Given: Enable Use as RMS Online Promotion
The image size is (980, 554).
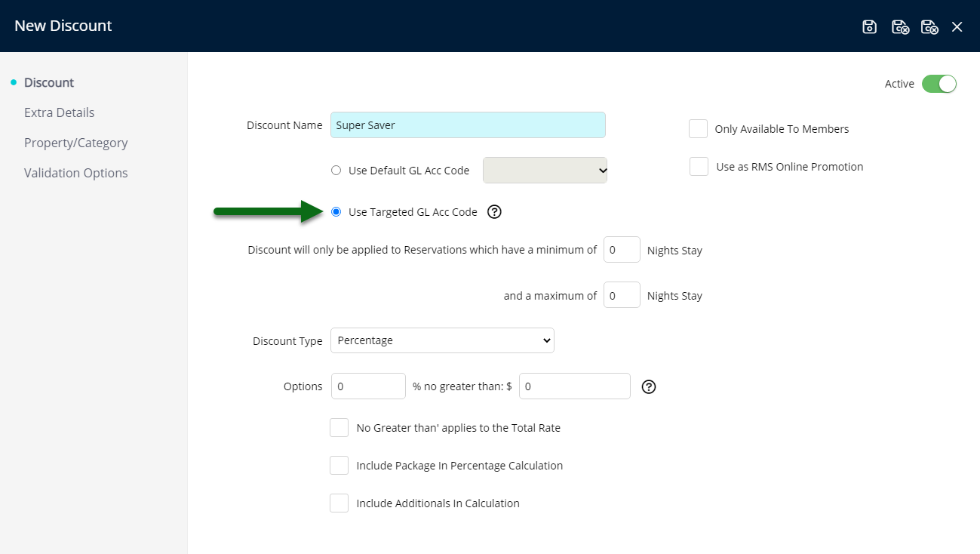Looking at the screenshot, I should pyautogui.click(x=699, y=166).
